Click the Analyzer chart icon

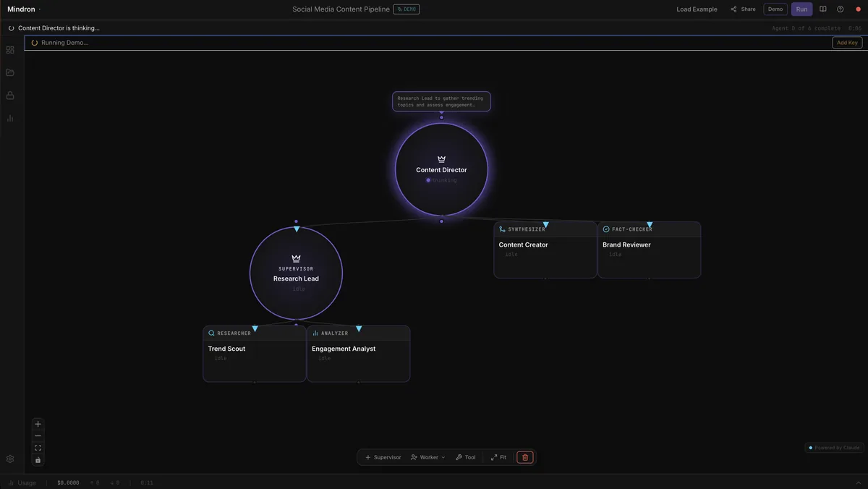pyautogui.click(x=315, y=333)
